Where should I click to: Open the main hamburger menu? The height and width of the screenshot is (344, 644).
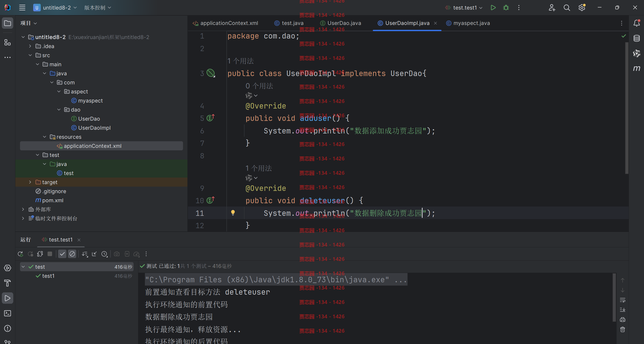pyautogui.click(x=22, y=8)
